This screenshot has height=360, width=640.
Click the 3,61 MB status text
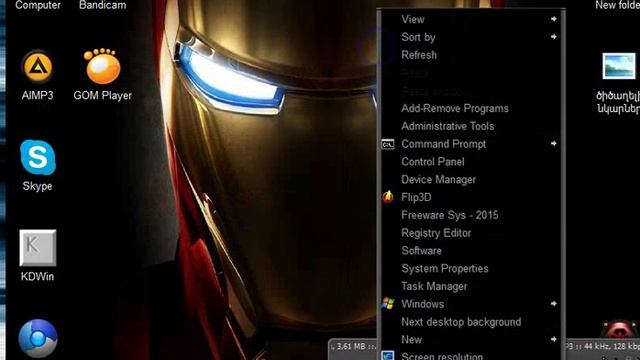click(x=351, y=347)
